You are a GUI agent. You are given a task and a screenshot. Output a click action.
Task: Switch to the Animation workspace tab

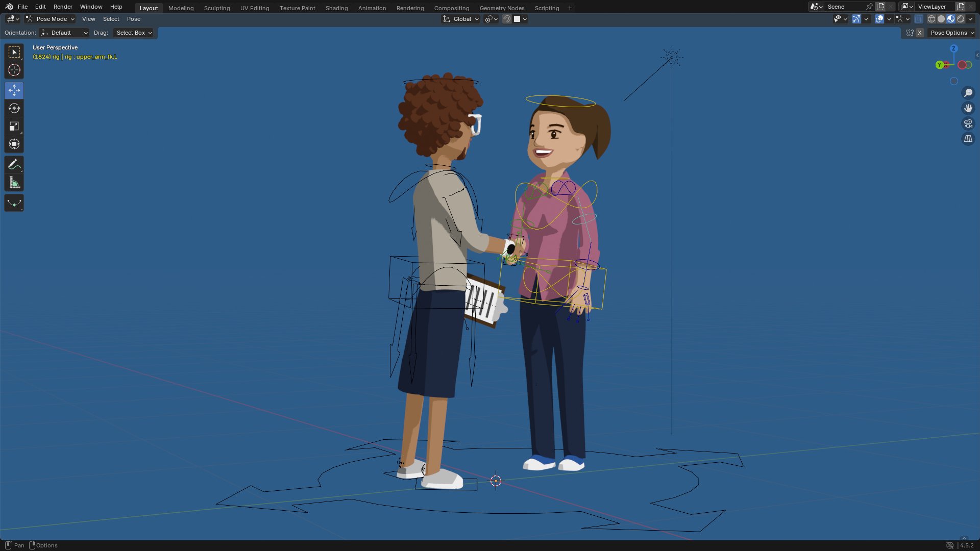click(x=372, y=8)
